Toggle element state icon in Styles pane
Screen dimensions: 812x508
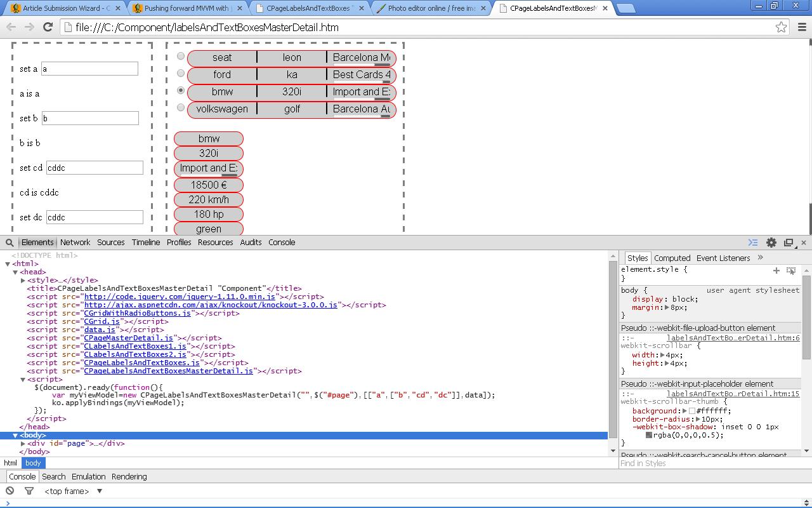[x=791, y=271]
